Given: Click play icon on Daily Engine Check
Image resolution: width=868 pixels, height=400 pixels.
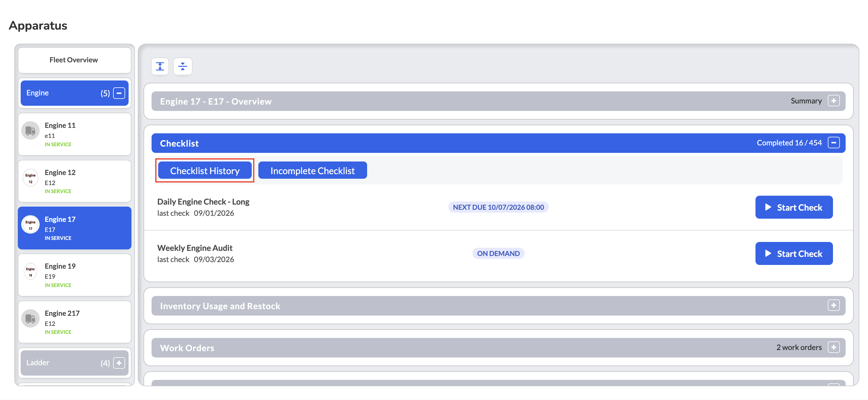Looking at the screenshot, I should coord(768,207).
